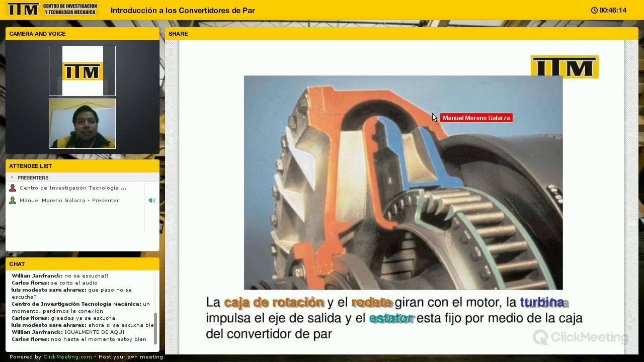Image resolution: width=644 pixels, height=362 pixels.
Task: Open the ClickMeeting.com link in footer
Action: pos(67,357)
